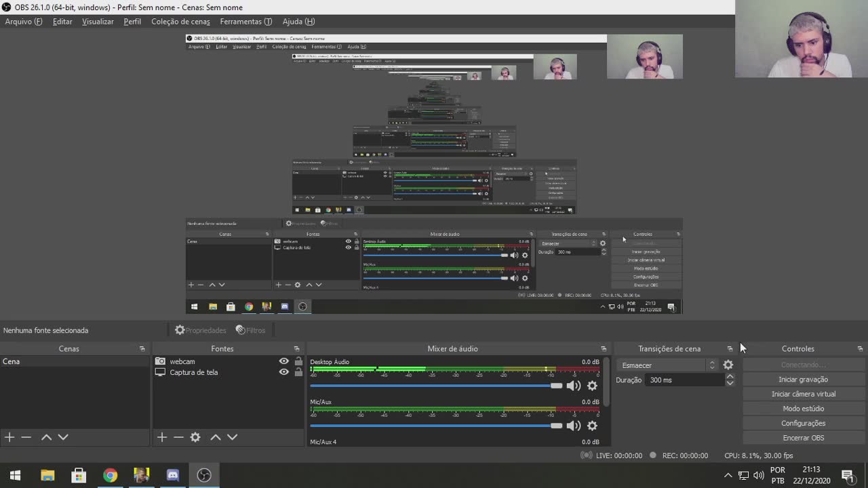Open source properties gear in Fontes toolbar
868x488 pixels.
click(195, 437)
